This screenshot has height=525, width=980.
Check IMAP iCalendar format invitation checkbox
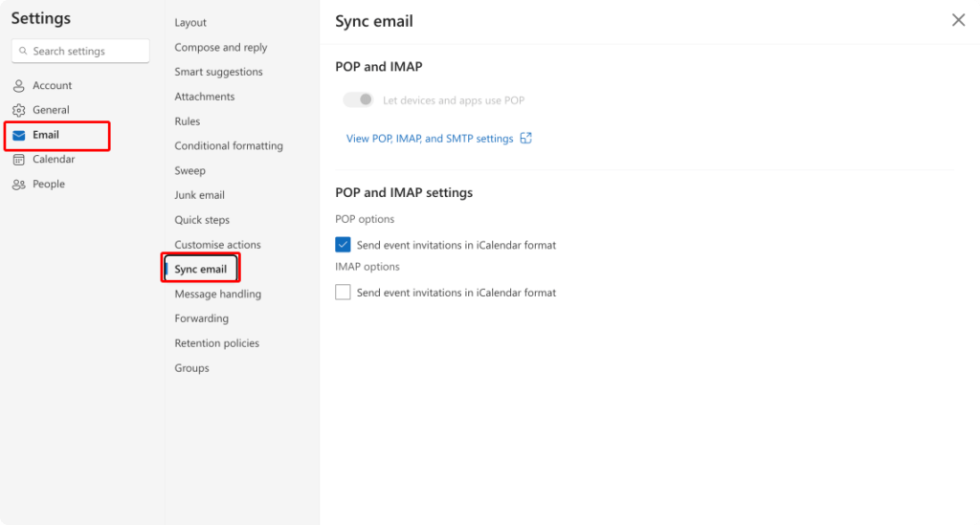click(x=343, y=293)
